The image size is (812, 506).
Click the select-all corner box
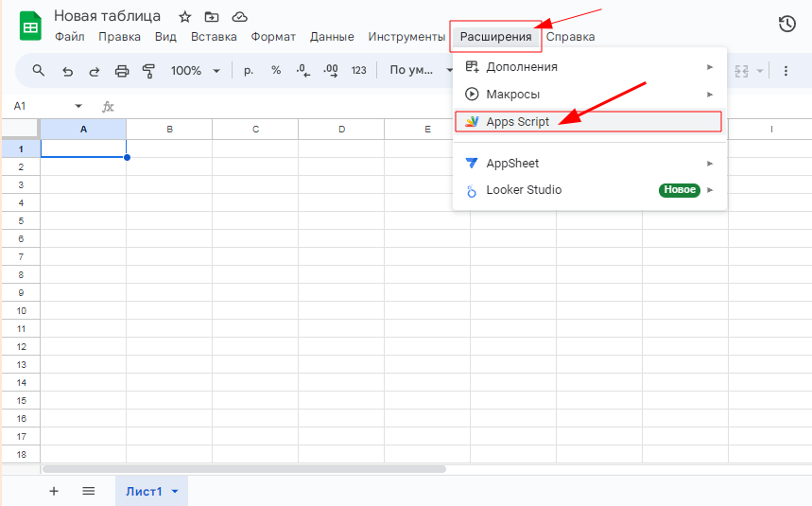point(20,129)
